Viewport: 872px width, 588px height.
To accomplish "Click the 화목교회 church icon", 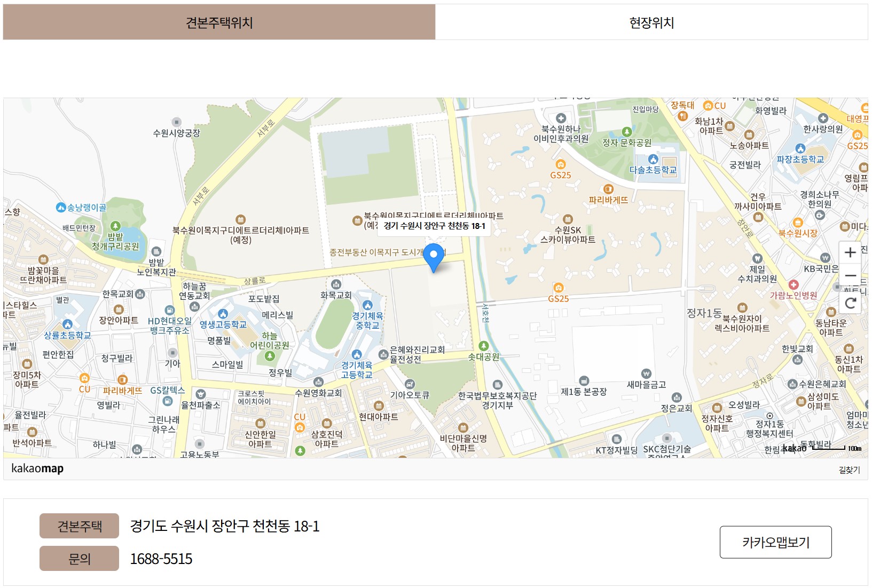I will pos(336,284).
